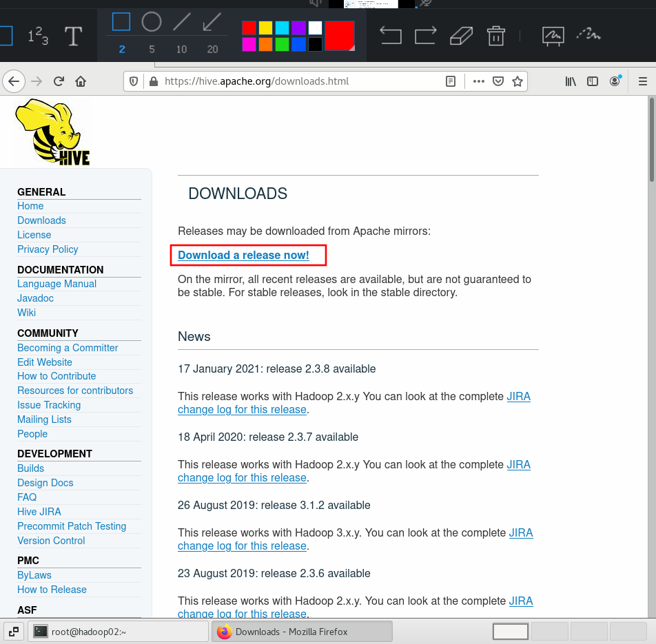This screenshot has width=656, height=644.
Task: Open Firefox library view
Action: coord(571,81)
